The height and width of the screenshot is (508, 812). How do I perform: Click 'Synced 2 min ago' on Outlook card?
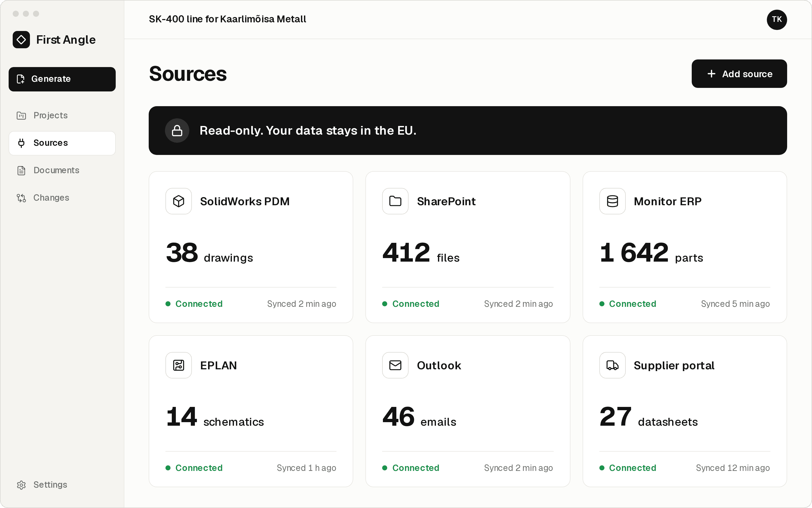click(x=518, y=468)
